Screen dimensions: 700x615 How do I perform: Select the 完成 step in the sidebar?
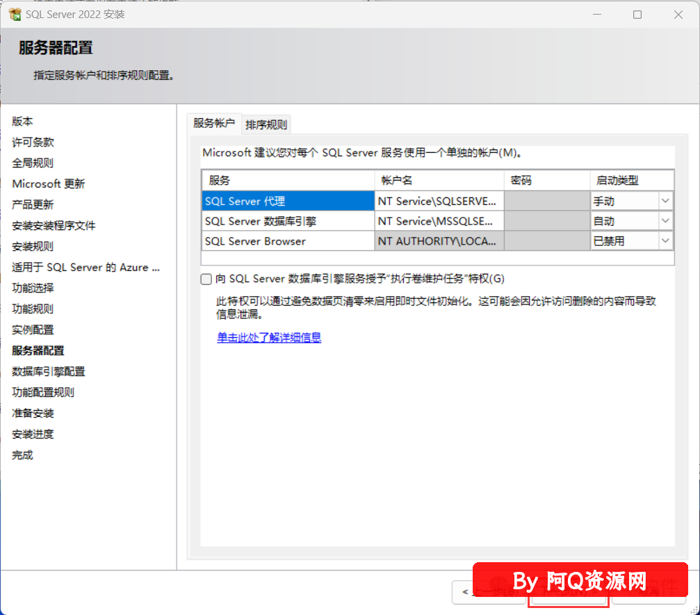[22, 455]
